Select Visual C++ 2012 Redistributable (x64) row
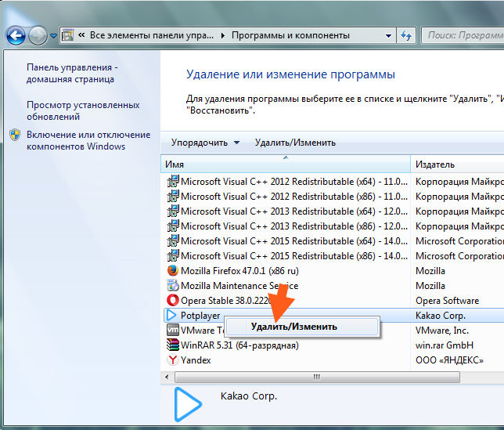504x430 pixels. [333, 182]
